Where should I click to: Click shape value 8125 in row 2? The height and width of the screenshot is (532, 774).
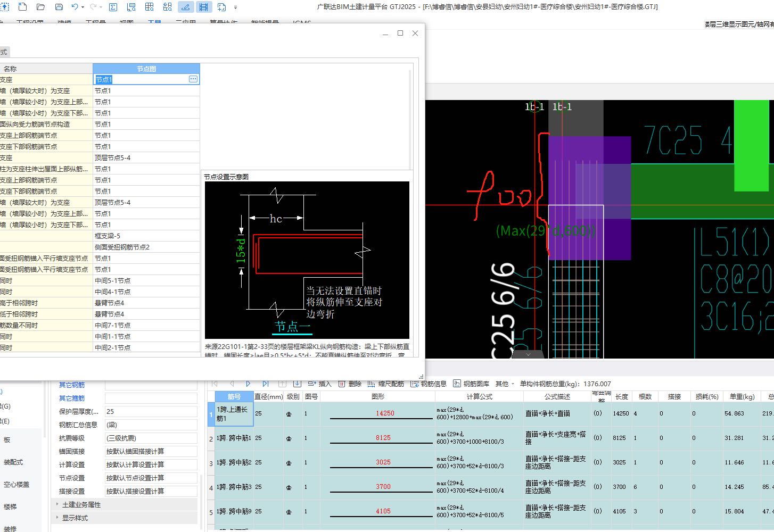click(383, 438)
